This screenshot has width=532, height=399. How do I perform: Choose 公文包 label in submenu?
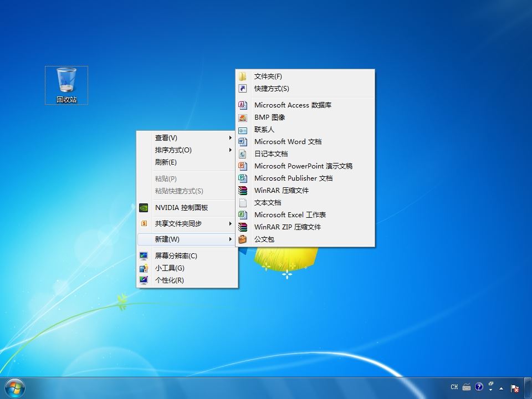pyautogui.click(x=264, y=239)
